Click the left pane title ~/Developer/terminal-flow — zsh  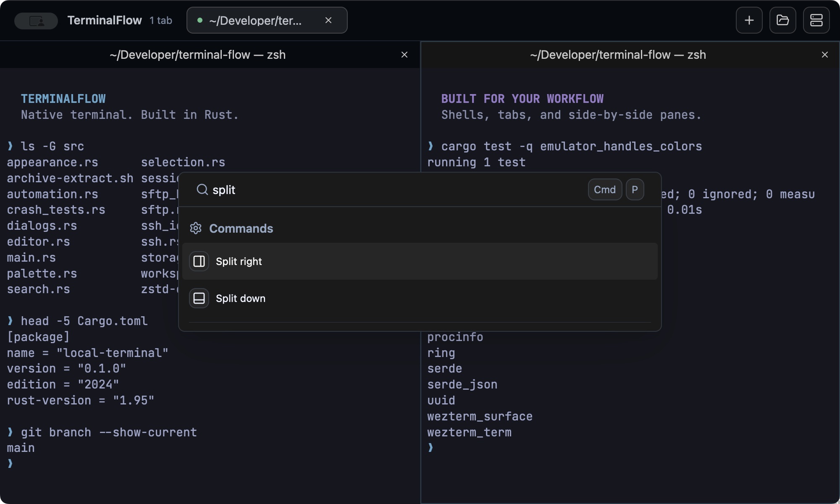pyautogui.click(x=198, y=55)
